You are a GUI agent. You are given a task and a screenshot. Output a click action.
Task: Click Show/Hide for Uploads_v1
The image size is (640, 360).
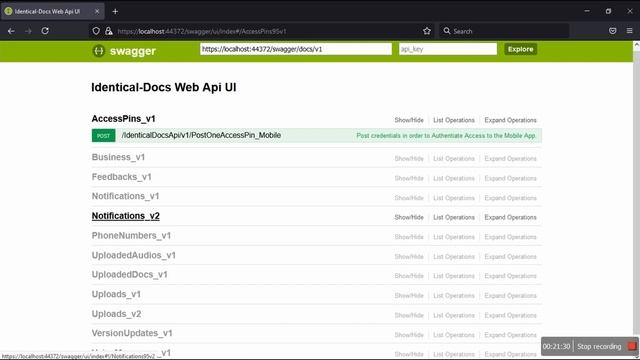click(409, 296)
